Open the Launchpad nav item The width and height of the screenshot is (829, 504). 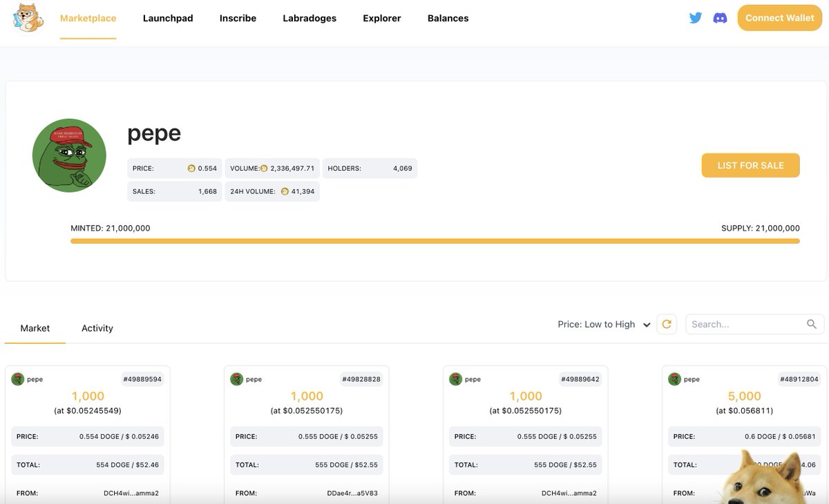point(168,19)
